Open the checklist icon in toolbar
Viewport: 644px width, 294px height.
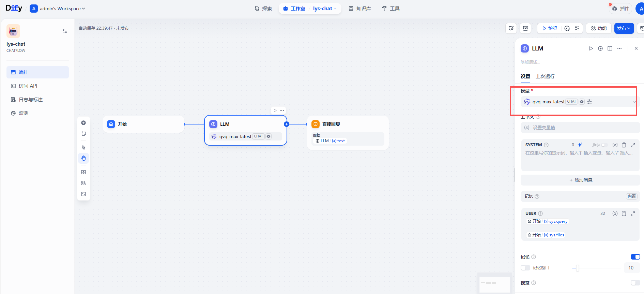click(x=577, y=28)
